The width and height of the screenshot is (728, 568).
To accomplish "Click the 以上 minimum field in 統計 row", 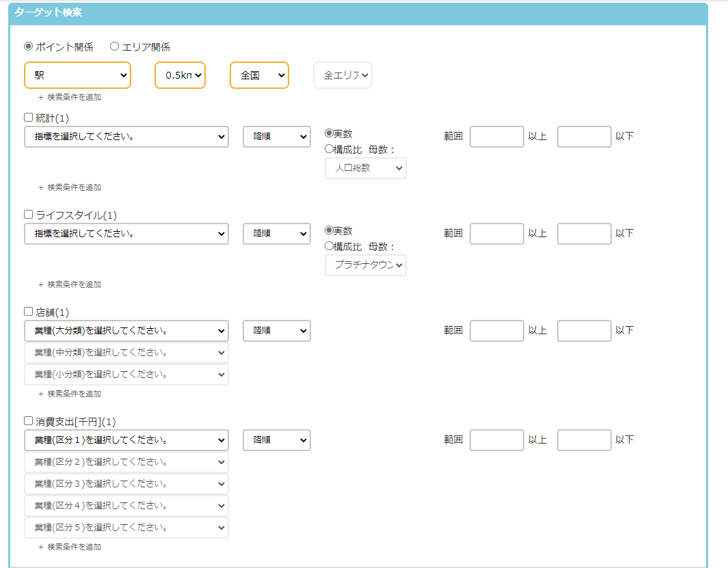I will coord(497,137).
